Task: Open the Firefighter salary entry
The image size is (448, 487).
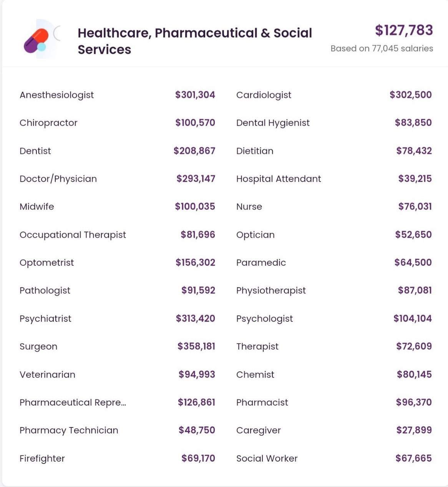Action: (42, 459)
